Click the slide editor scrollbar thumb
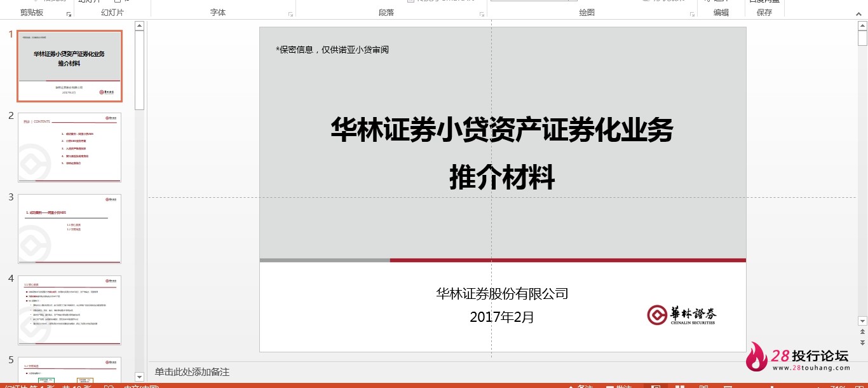 (x=862, y=38)
